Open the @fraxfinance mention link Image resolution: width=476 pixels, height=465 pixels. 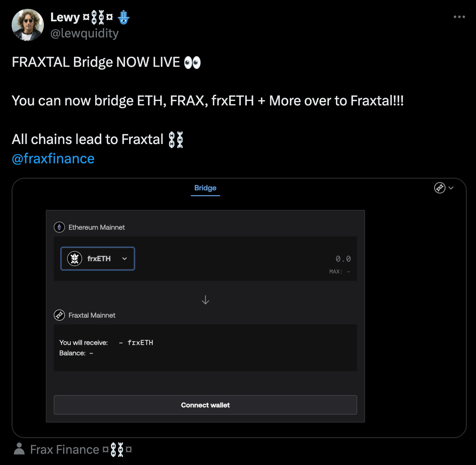pos(53,158)
